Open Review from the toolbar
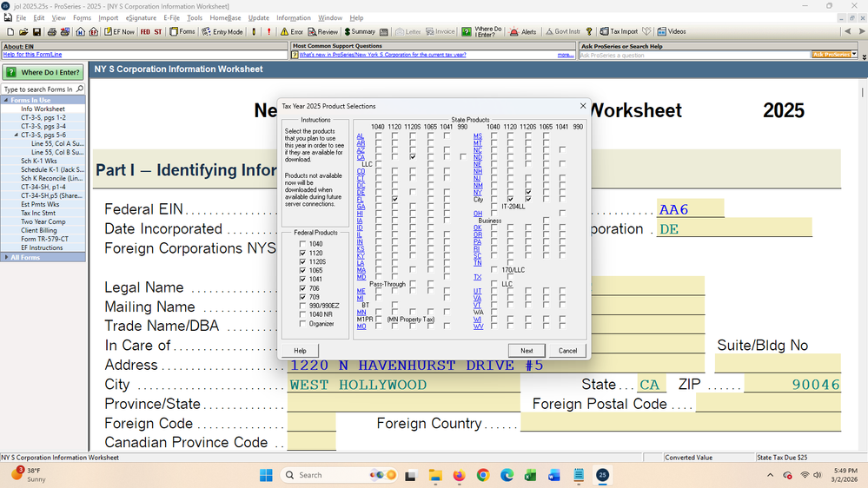Viewport: 868px width, 488px height. 322,31
